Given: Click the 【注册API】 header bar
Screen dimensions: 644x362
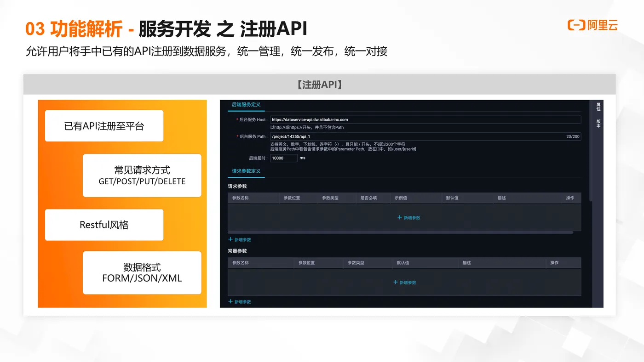Looking at the screenshot, I should [x=320, y=85].
